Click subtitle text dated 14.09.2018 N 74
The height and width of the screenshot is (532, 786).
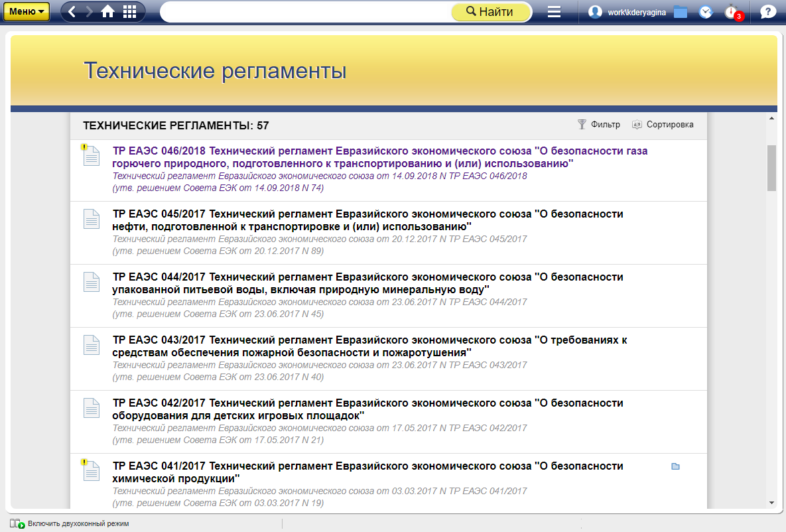pos(218,188)
